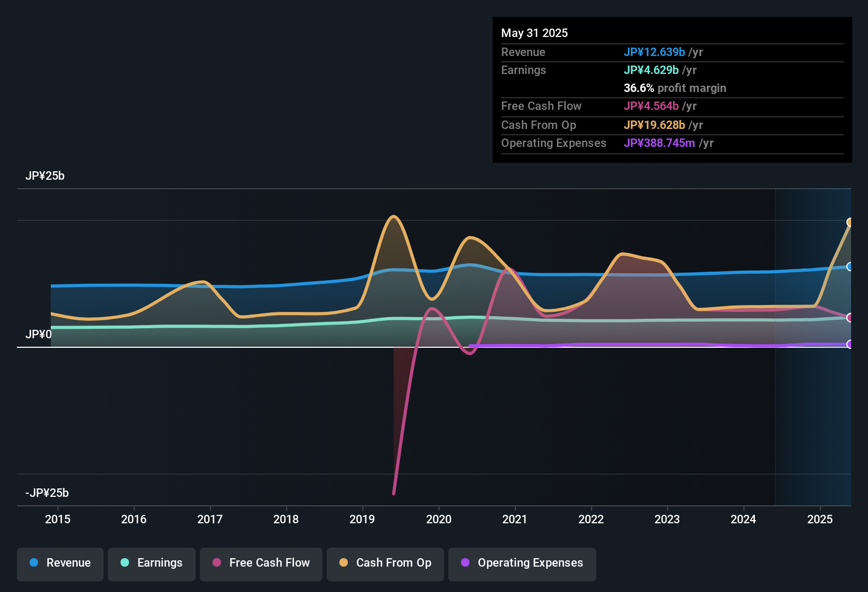
Task: Click the JP¥19.628b cash from op value
Action: (x=654, y=125)
